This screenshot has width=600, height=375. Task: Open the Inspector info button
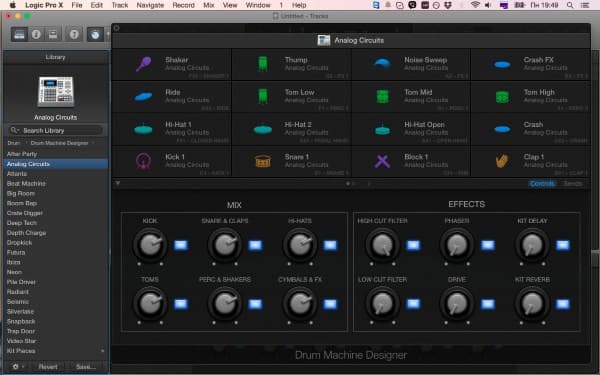pyautogui.click(x=36, y=34)
